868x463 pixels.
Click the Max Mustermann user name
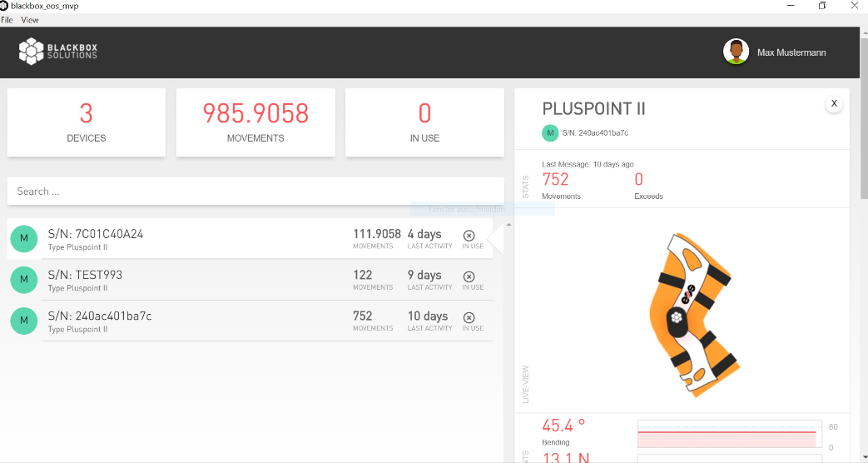tap(791, 52)
